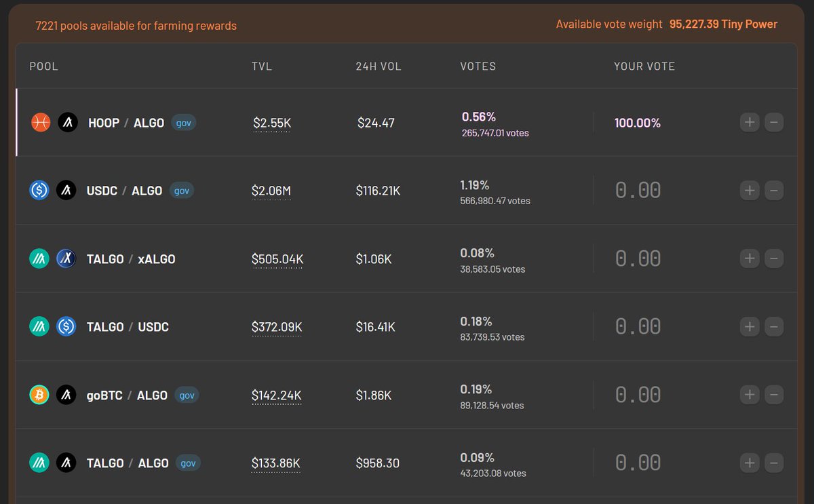Click the HOOP token icon
The width and height of the screenshot is (814, 504).
click(41, 123)
